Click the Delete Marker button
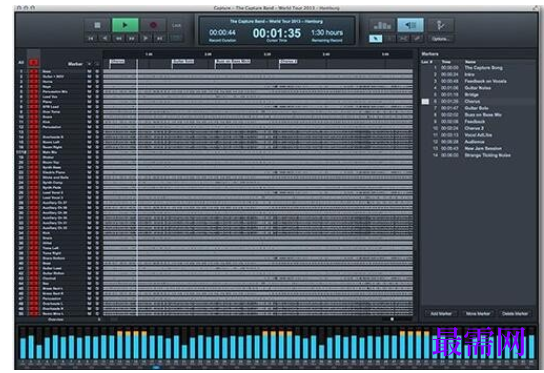Image resolution: width=544 pixels, height=373 pixels. pos(515,314)
